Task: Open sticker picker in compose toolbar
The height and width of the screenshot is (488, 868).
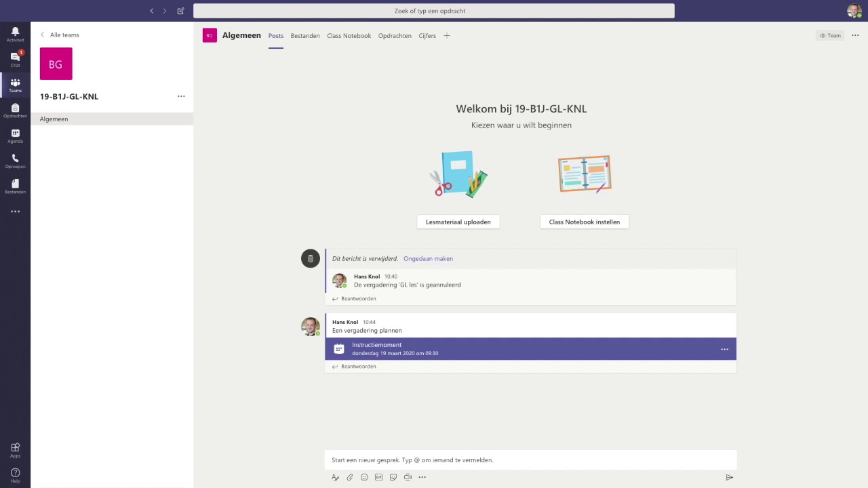Action: (393, 477)
